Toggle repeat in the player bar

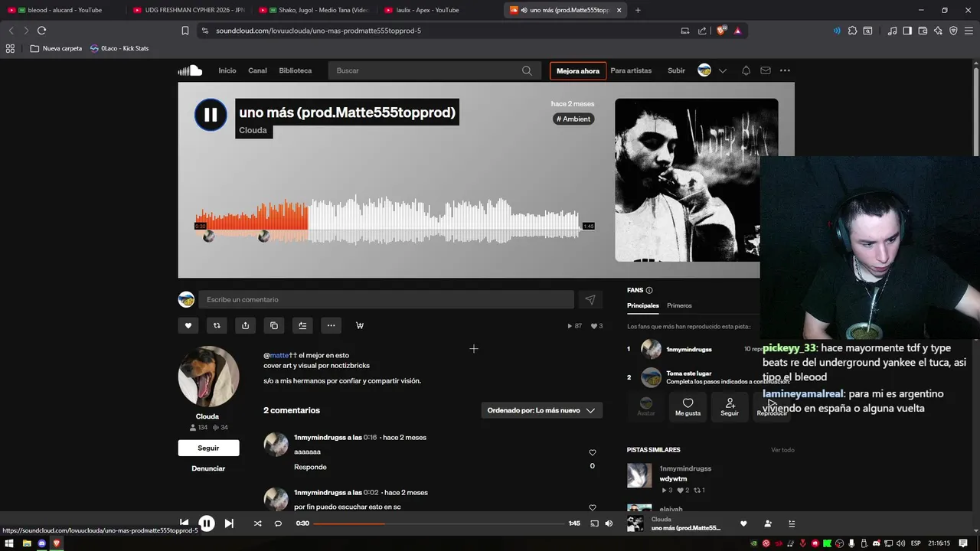(278, 523)
